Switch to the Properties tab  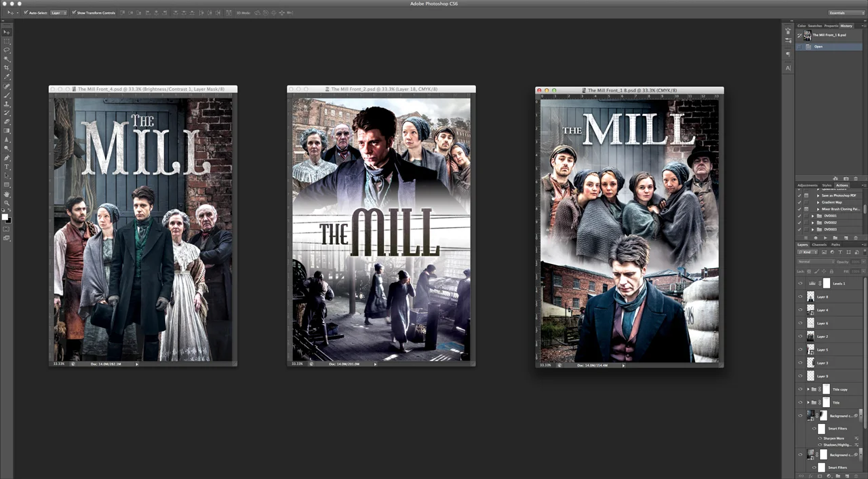tap(831, 26)
